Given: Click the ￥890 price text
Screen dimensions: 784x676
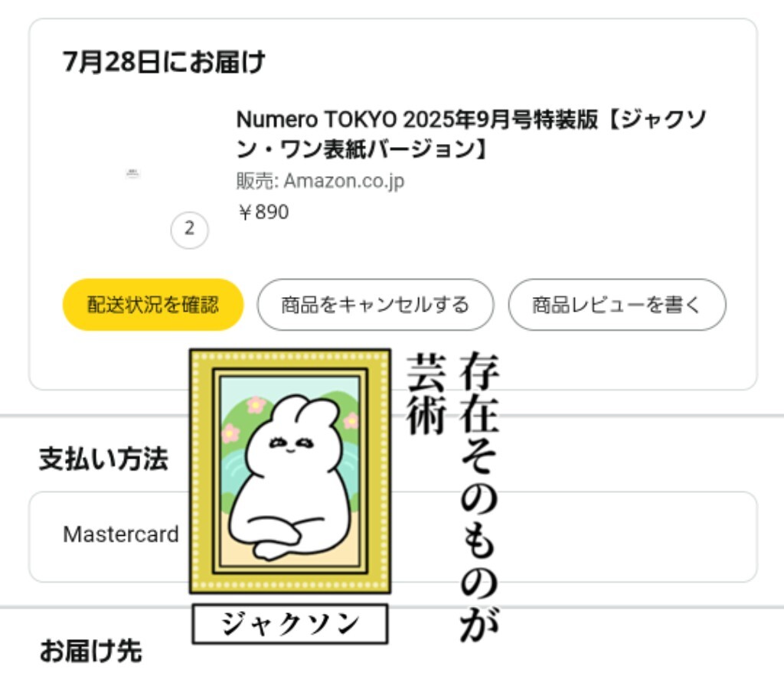Looking at the screenshot, I should pos(263,212).
